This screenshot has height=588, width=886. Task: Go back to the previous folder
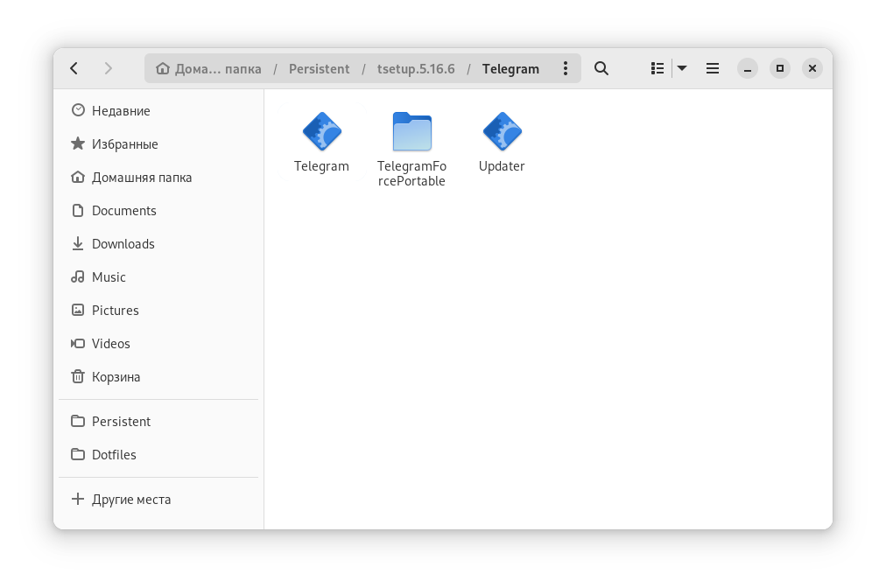coord(74,68)
